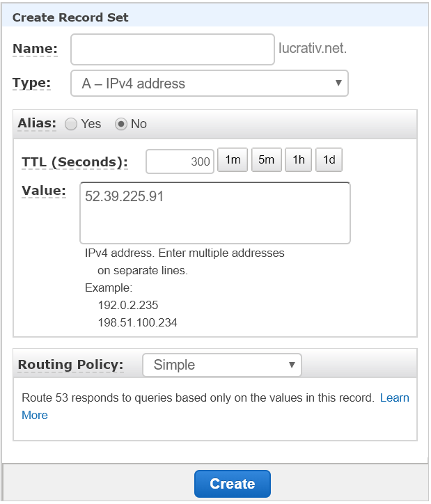This screenshot has width=431, height=504.
Task: Click inside the Value text area with 52.39.225.91
Action: click(x=215, y=213)
